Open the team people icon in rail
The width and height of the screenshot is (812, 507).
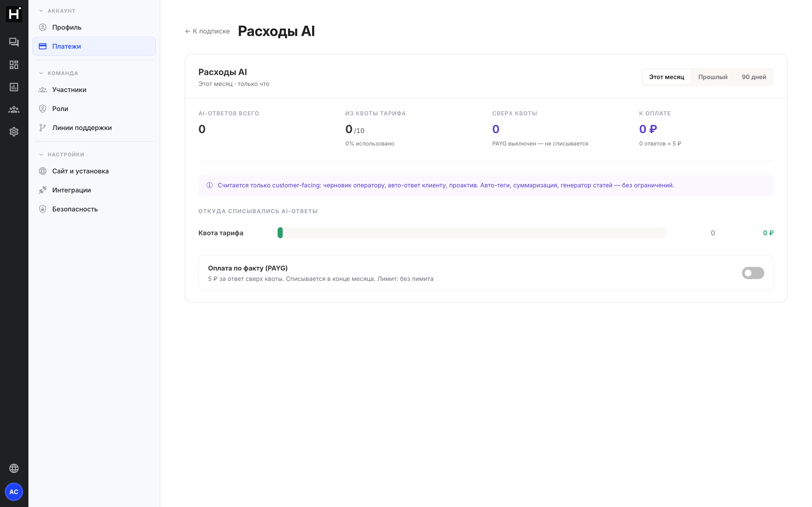point(14,109)
